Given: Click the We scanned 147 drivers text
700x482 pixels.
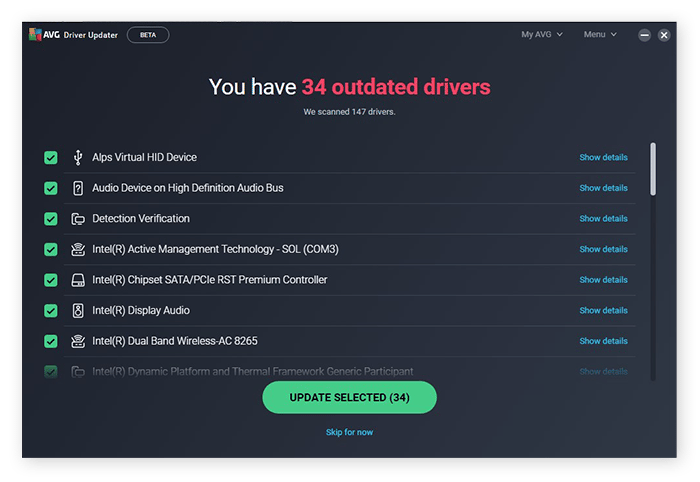Looking at the screenshot, I should 350,112.
